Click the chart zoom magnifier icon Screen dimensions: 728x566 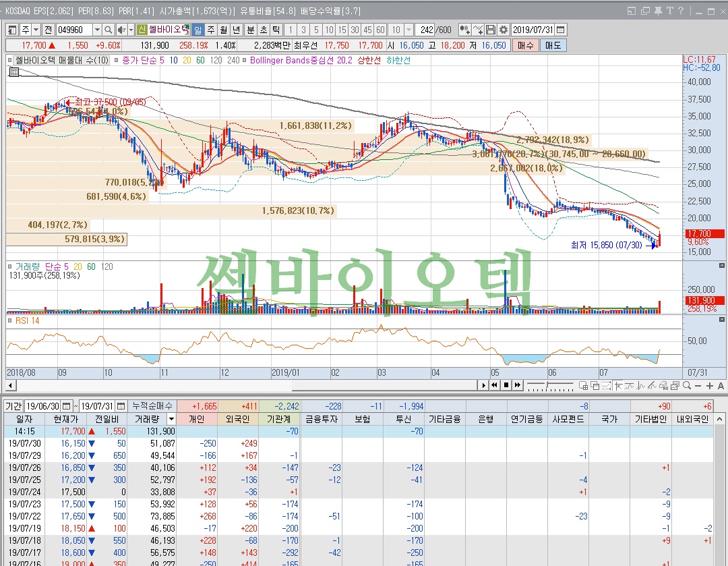tap(687, 385)
